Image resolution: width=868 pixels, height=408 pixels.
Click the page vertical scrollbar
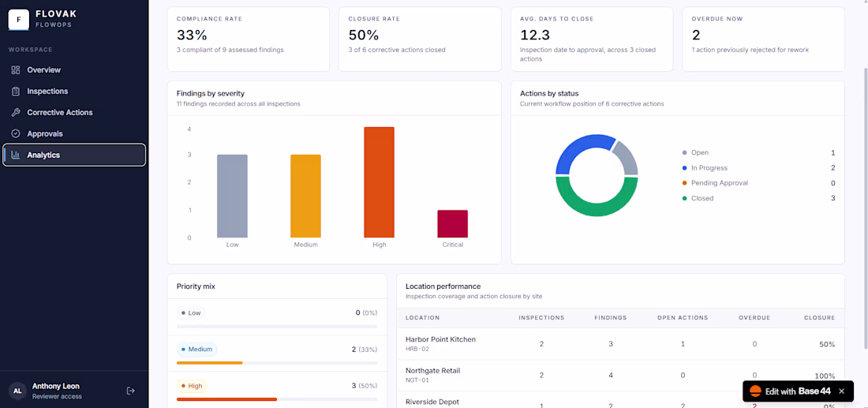[865, 208]
